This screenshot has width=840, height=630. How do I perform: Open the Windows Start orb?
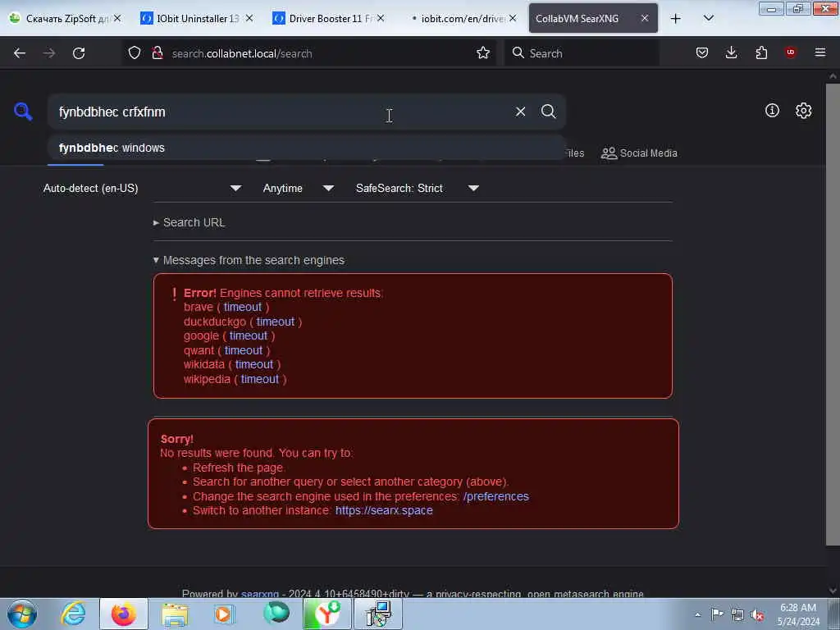(x=22, y=614)
